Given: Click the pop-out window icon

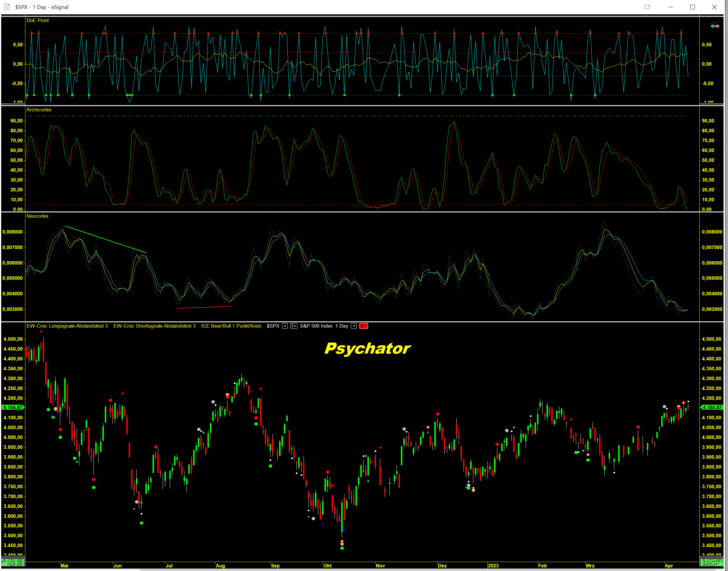Looking at the screenshot, I should point(647,7).
